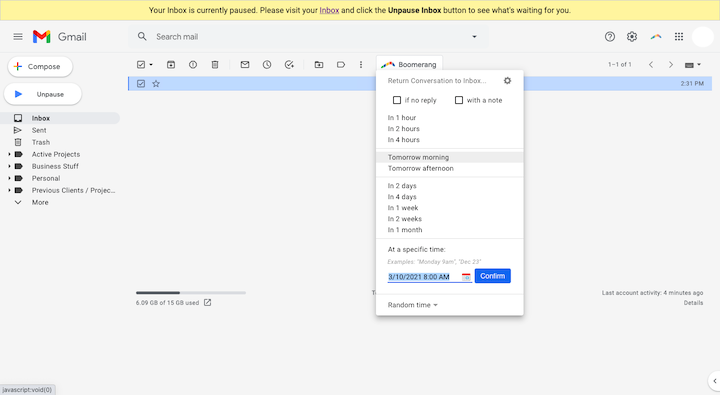Viewport: 720px width, 395px height.
Task: Open the Personal label
Action: point(46,178)
